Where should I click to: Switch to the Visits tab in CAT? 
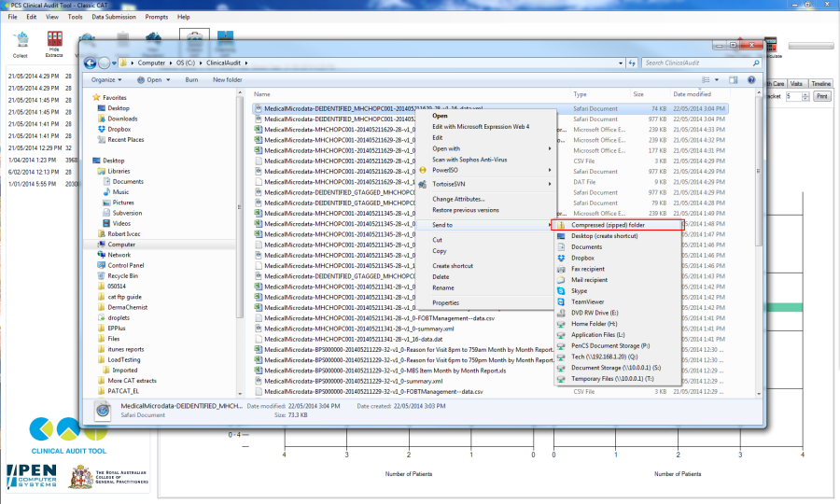796,84
